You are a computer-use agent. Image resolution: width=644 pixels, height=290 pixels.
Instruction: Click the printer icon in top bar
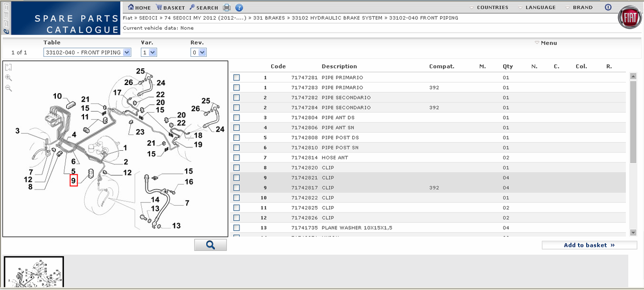point(227,8)
